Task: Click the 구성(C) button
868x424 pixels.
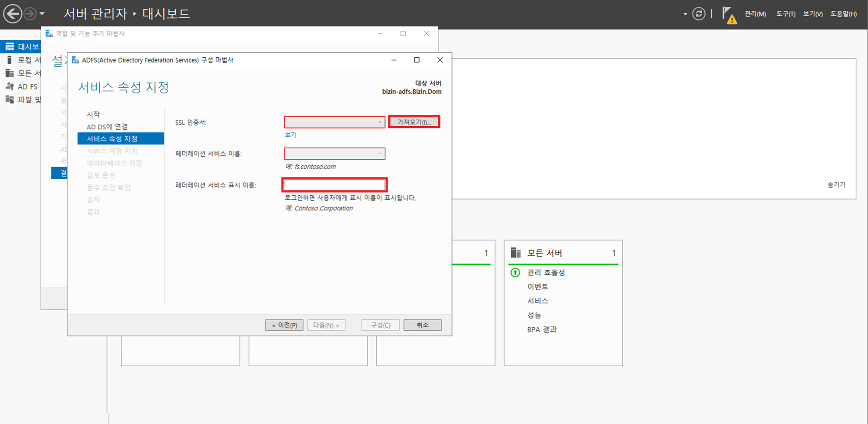Action: tap(381, 325)
